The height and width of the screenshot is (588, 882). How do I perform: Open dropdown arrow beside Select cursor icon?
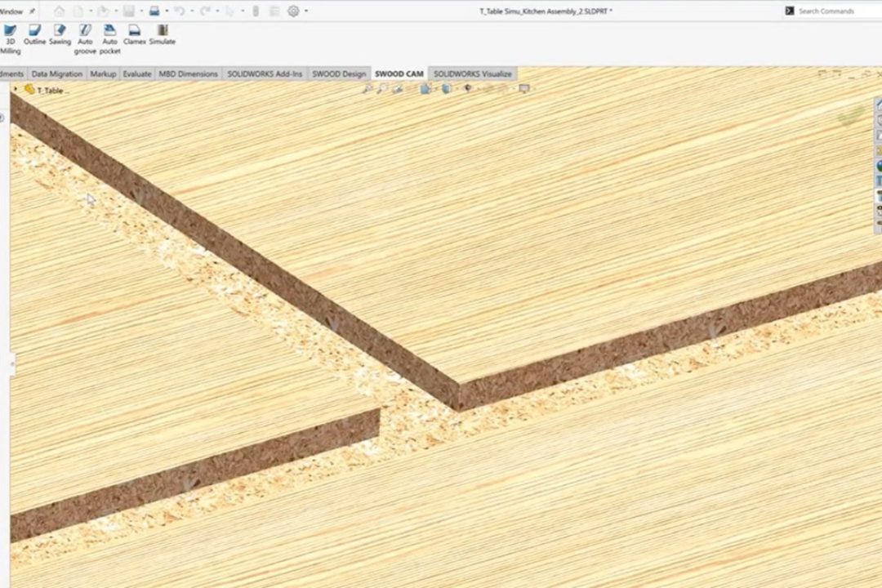click(x=243, y=11)
